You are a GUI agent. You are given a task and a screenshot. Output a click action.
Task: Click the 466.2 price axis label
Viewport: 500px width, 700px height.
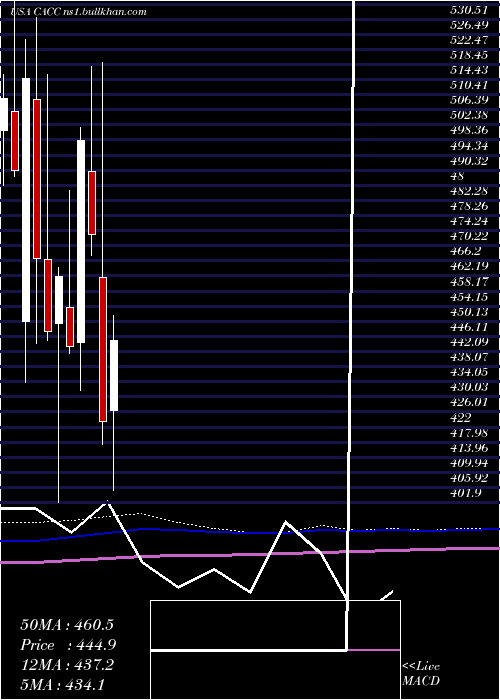click(465, 252)
